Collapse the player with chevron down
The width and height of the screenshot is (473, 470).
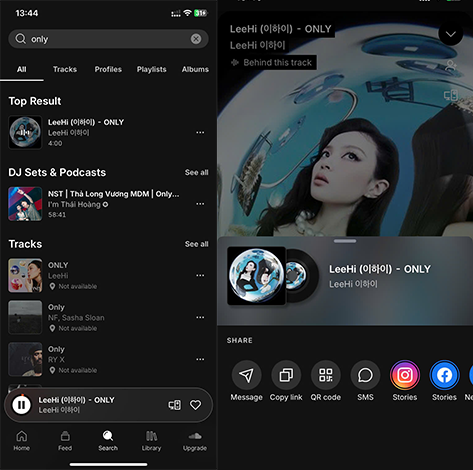click(451, 34)
